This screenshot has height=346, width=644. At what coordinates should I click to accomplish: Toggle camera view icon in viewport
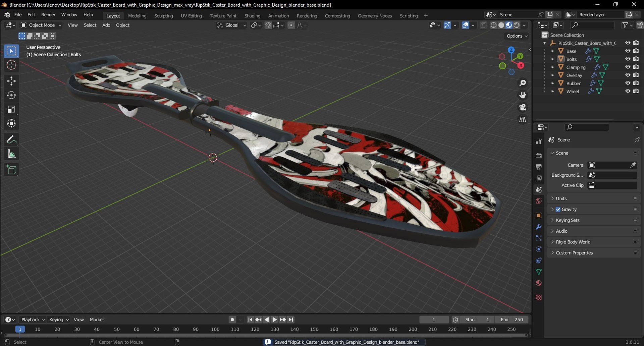pos(523,107)
